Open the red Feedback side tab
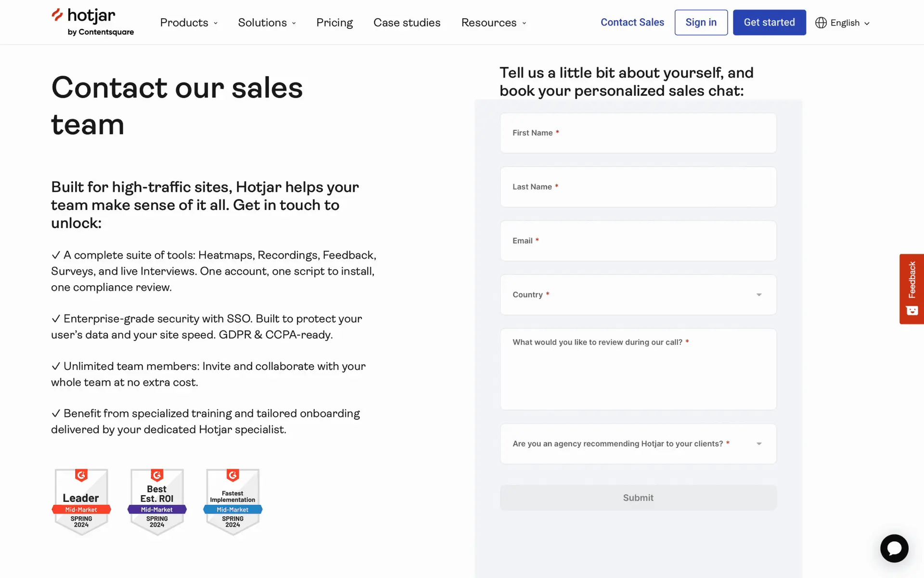Image resolution: width=924 pixels, height=578 pixels. [x=911, y=289]
